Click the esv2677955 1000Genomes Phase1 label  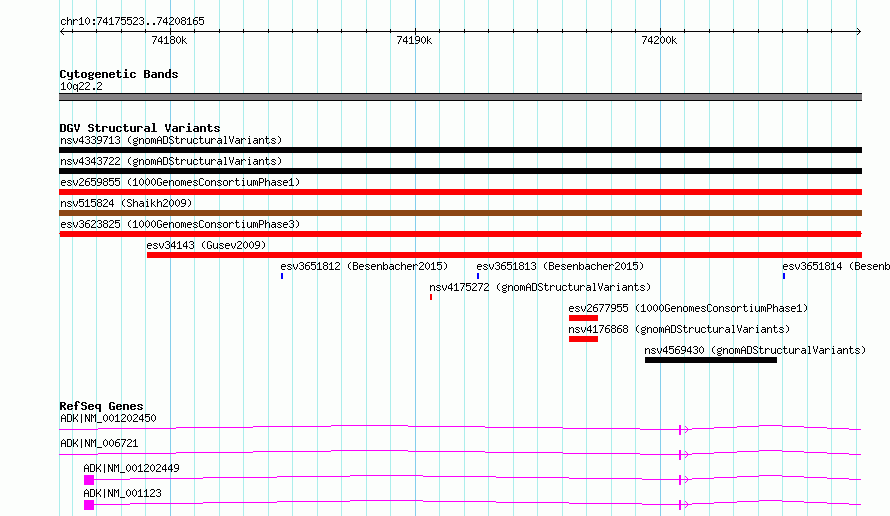[x=688, y=308]
